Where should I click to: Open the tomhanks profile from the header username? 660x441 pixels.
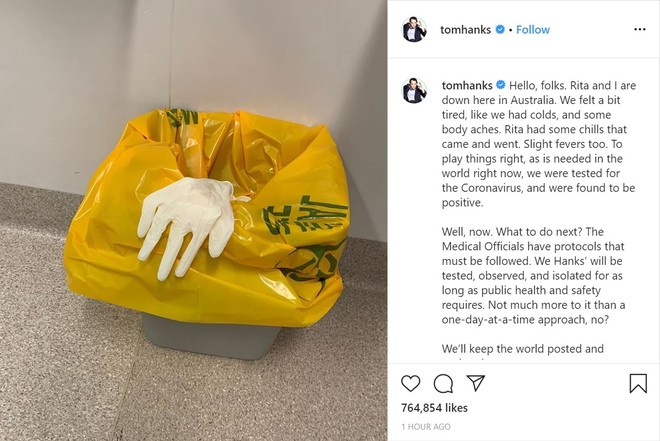[466, 29]
